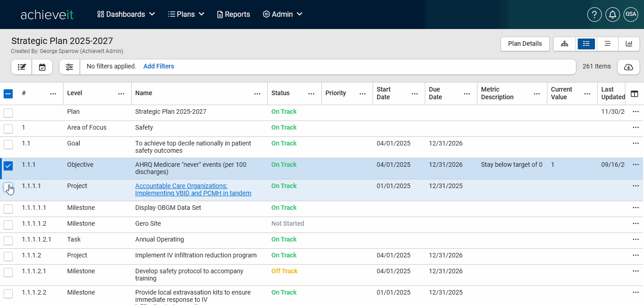Screen dimensions: 644x305
Task: Click the Stay below target metric cell
Action: pyautogui.click(x=511, y=165)
